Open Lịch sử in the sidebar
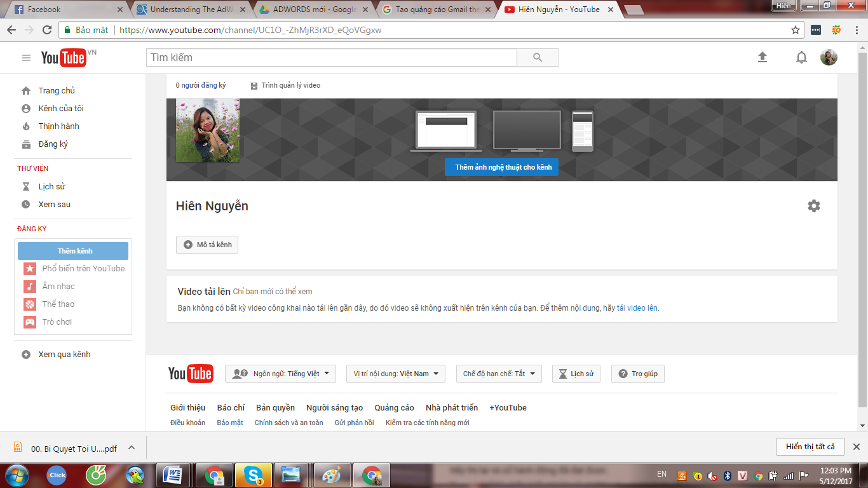The image size is (868, 488). [51, 187]
